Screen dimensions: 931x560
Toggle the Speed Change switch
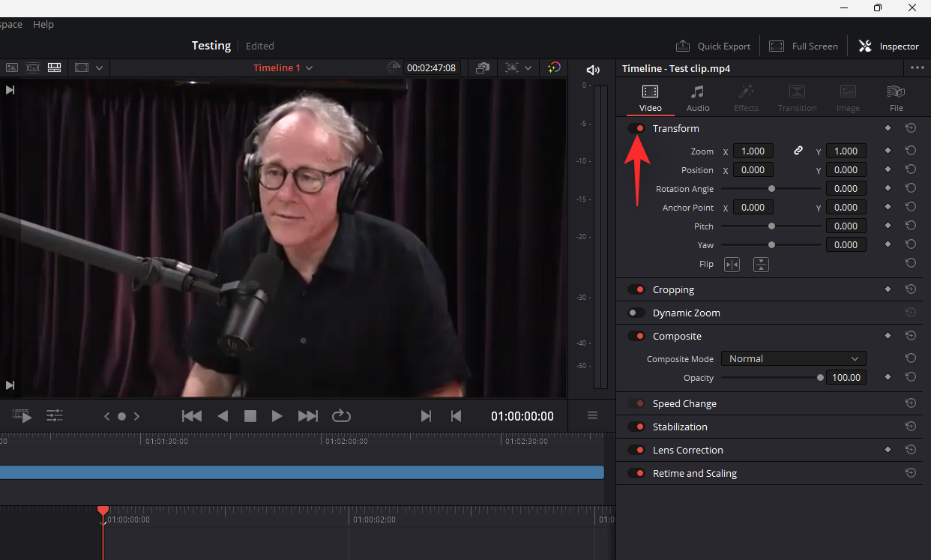636,403
